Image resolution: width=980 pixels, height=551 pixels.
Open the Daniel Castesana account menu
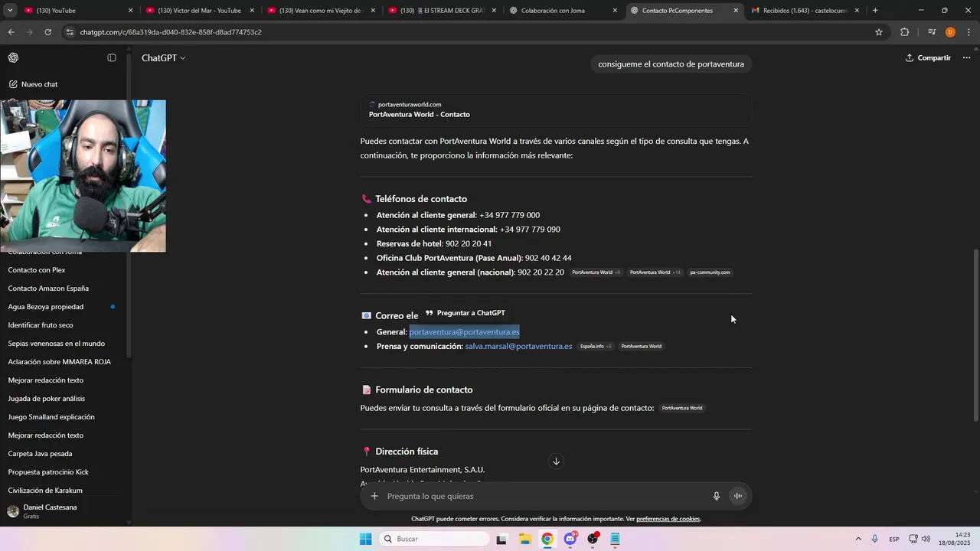64,511
